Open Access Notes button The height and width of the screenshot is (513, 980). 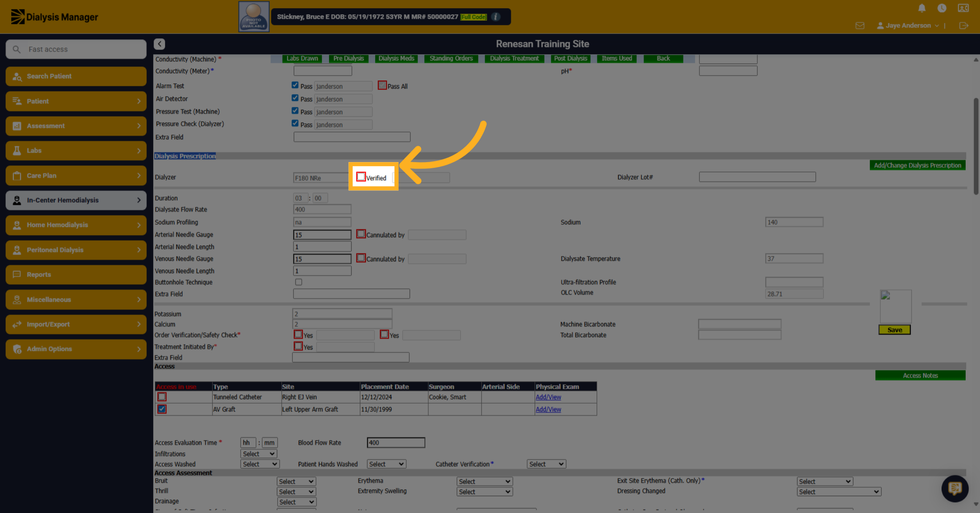(920, 375)
